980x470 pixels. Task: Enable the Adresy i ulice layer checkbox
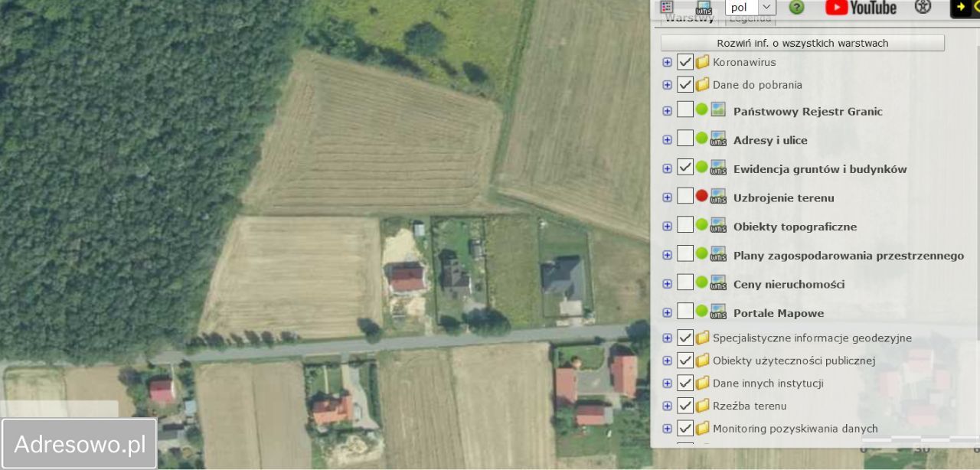(x=685, y=139)
